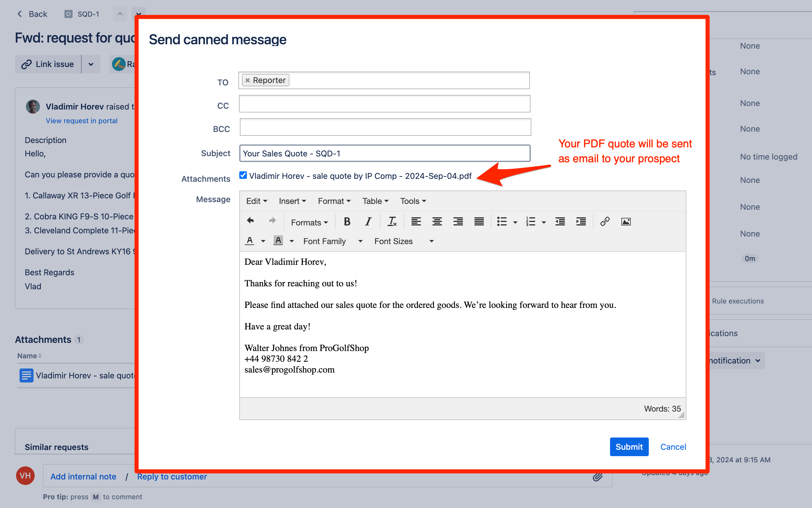The image size is (812, 508).
Task: Submit the canned message
Action: coord(629,447)
